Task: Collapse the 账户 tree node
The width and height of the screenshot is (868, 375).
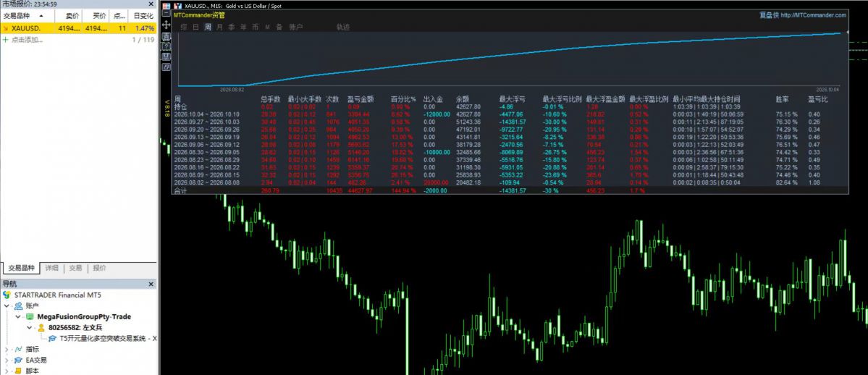Action: (7, 306)
